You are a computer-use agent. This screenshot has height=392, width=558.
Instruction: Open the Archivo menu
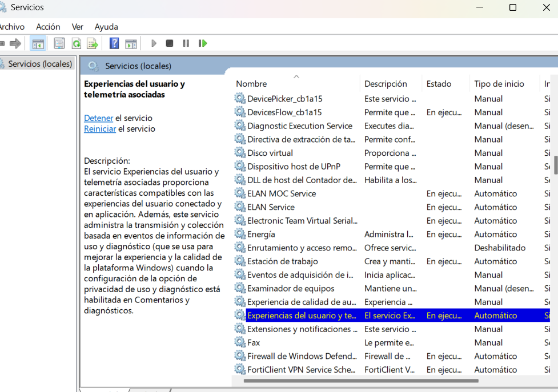pyautogui.click(x=12, y=27)
